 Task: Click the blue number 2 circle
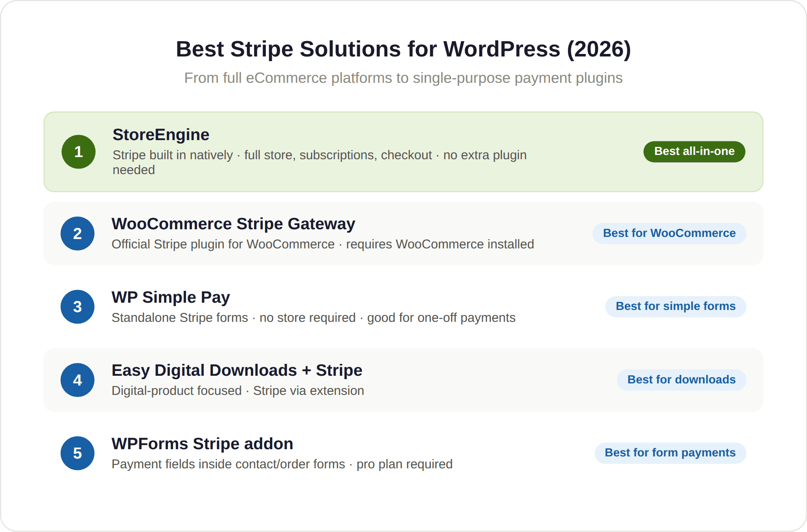click(77, 234)
